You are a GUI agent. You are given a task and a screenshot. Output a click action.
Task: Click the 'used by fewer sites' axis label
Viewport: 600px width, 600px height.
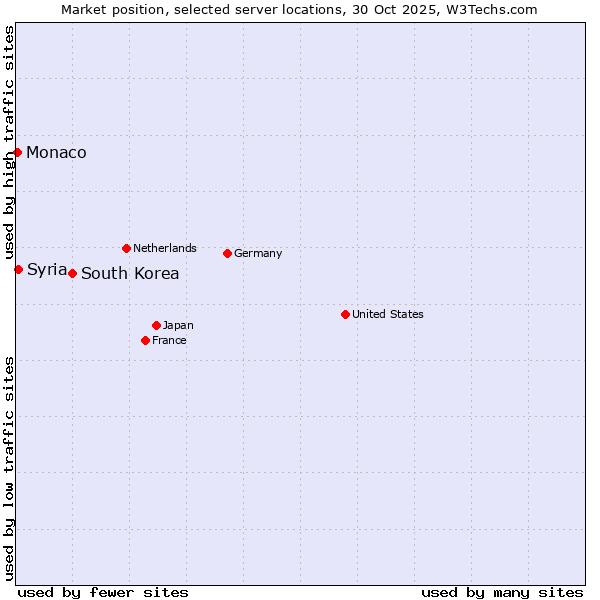click(x=103, y=592)
